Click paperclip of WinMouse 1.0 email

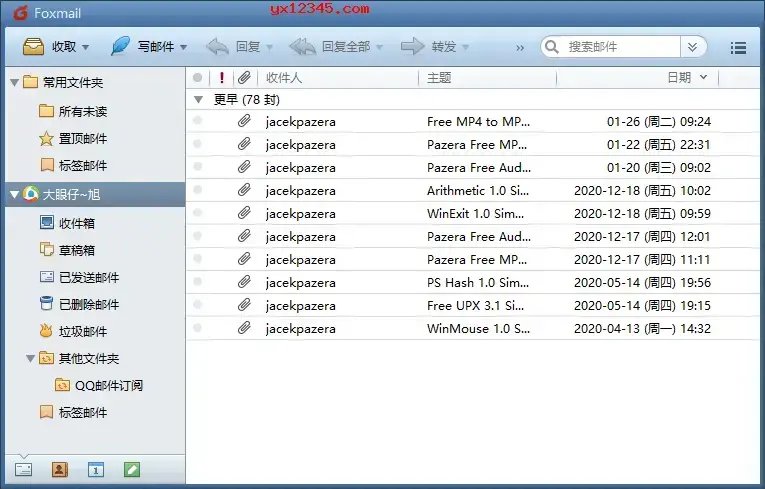(x=244, y=328)
